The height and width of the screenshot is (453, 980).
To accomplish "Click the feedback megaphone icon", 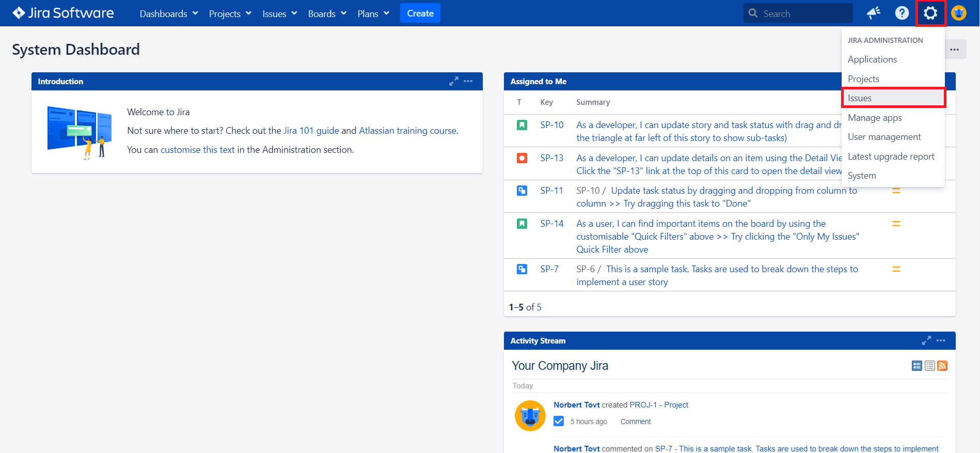I will coord(873,13).
